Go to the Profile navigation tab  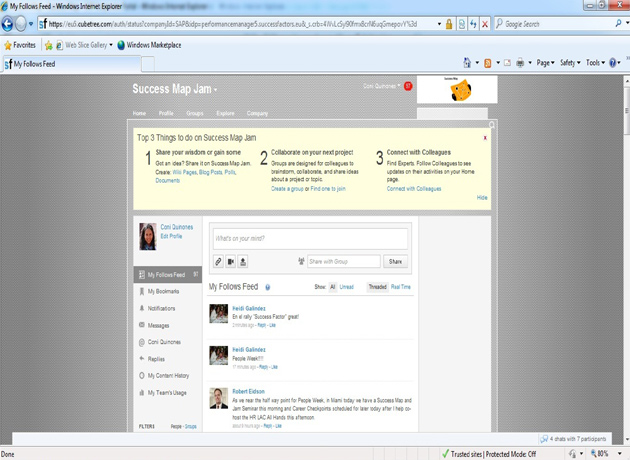166,113
